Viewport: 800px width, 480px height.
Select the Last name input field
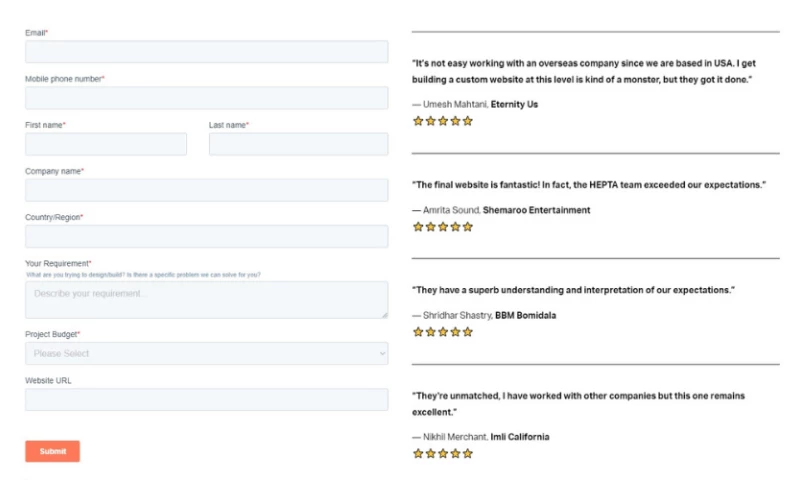[298, 144]
